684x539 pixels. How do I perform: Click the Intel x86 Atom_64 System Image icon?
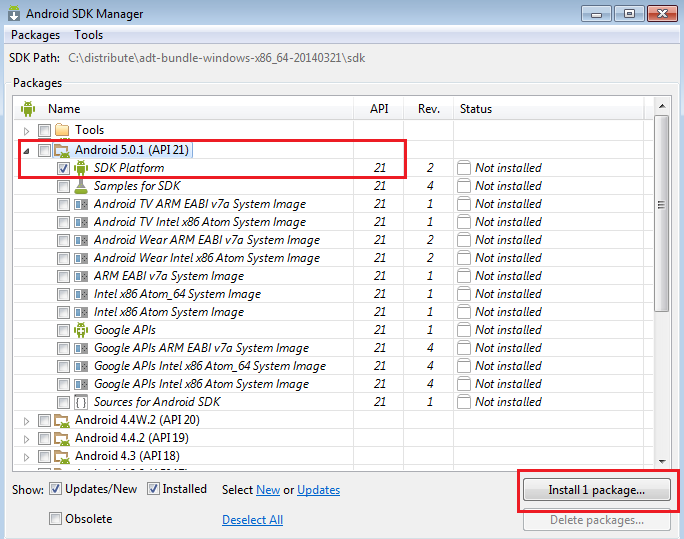click(x=81, y=294)
